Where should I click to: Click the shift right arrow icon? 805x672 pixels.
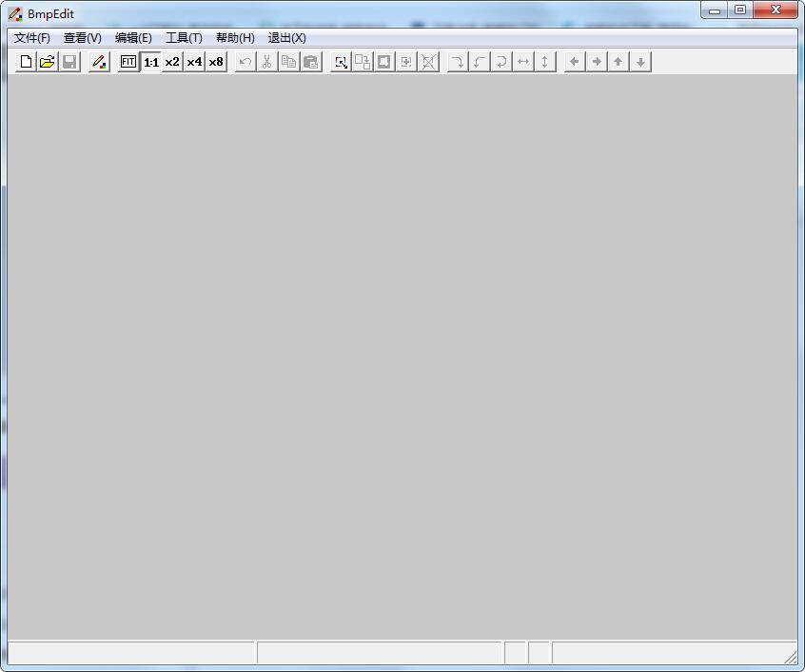pos(597,62)
